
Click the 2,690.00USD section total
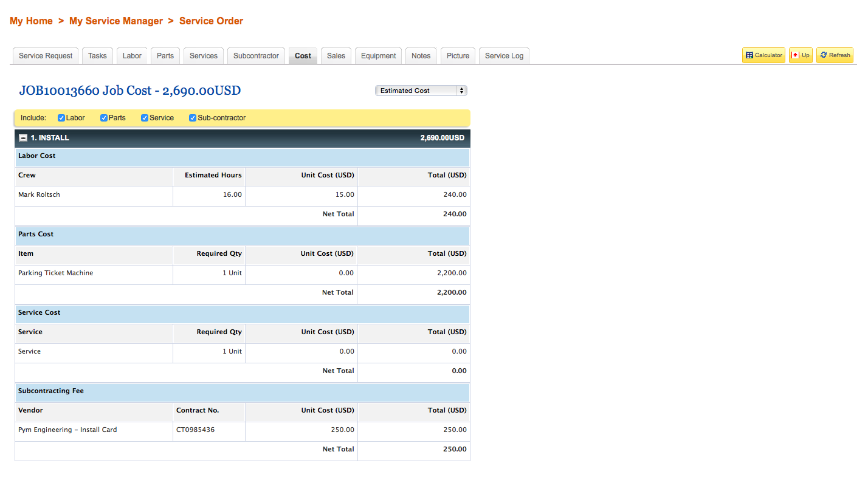pos(442,138)
